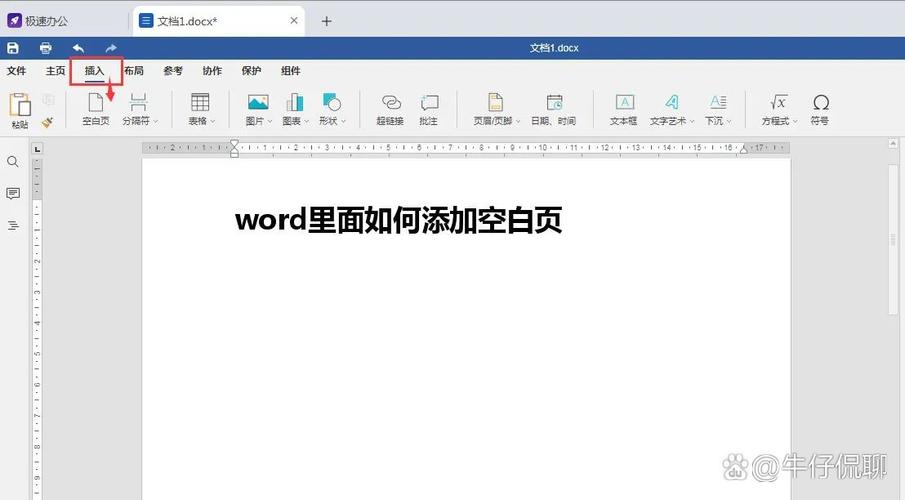905x500 pixels.
Task: Click the vertical scrollbar up arrow
Action: point(893,143)
